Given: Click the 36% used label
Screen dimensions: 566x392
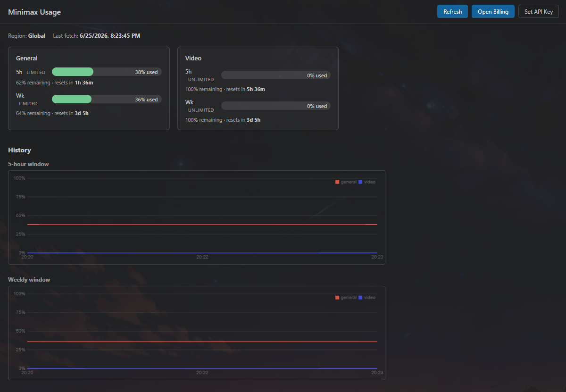Looking at the screenshot, I should (146, 100).
